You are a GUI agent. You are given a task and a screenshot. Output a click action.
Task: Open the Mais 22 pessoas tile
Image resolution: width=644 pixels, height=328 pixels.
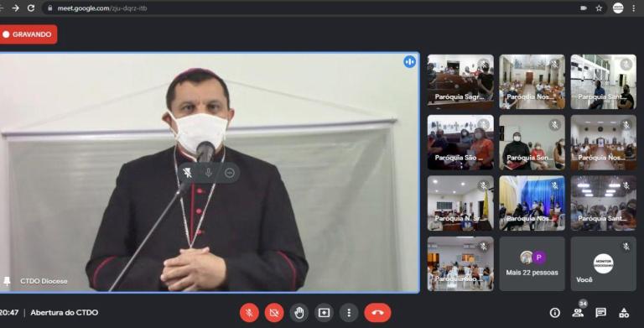pyautogui.click(x=532, y=264)
